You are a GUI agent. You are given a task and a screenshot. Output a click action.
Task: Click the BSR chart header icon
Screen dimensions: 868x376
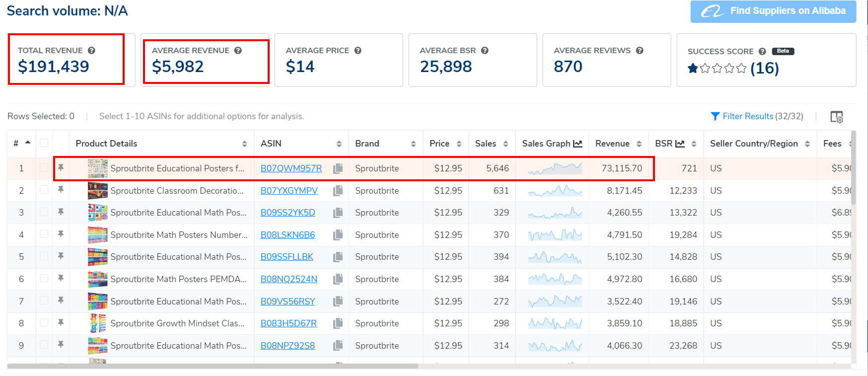(x=680, y=144)
